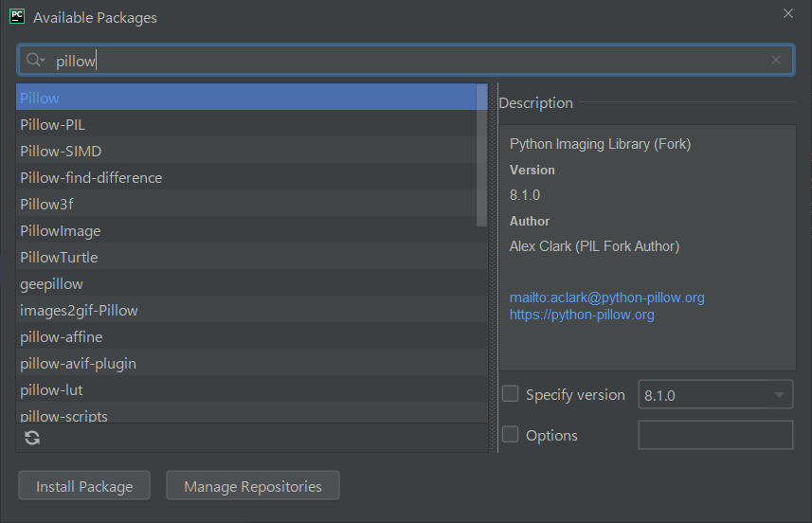Pick images2gif-Pillow from results

pos(79,310)
